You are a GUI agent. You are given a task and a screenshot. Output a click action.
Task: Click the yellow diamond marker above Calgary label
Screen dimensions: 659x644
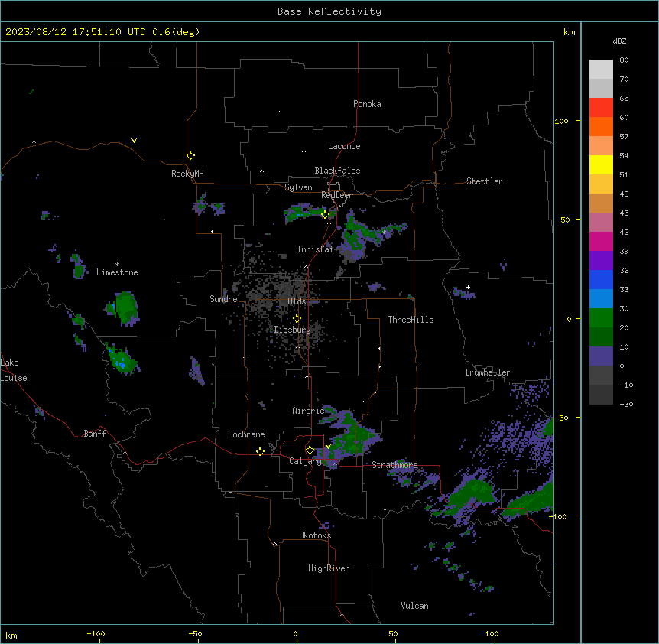tap(310, 450)
